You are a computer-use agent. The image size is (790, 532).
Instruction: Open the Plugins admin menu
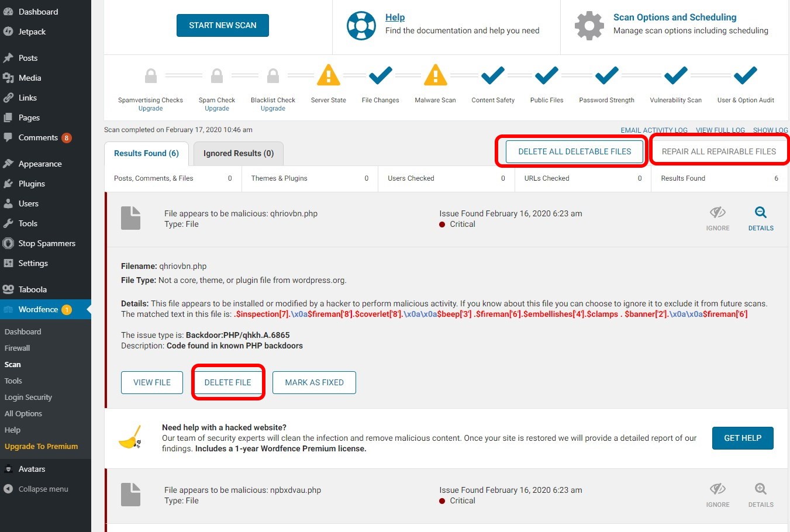tap(32, 184)
